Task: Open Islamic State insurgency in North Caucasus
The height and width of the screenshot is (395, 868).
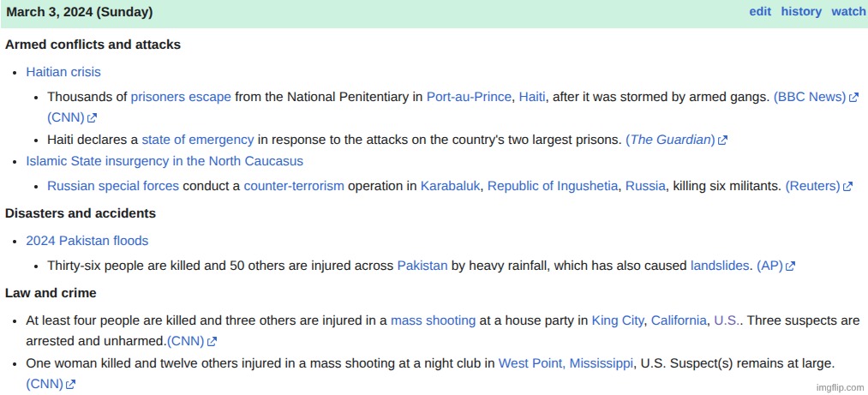Action: pyautogui.click(x=165, y=161)
